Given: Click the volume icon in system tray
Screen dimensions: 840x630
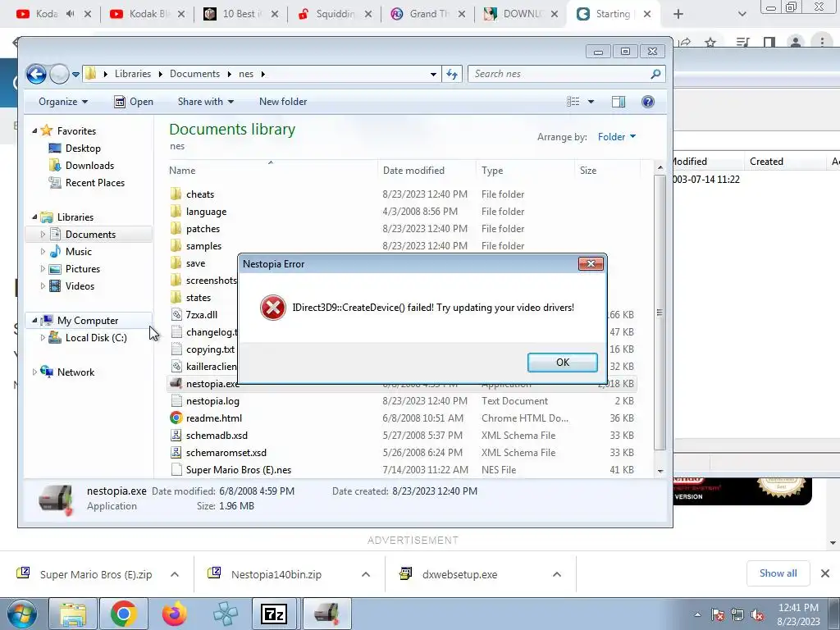Looking at the screenshot, I should coord(757,615).
